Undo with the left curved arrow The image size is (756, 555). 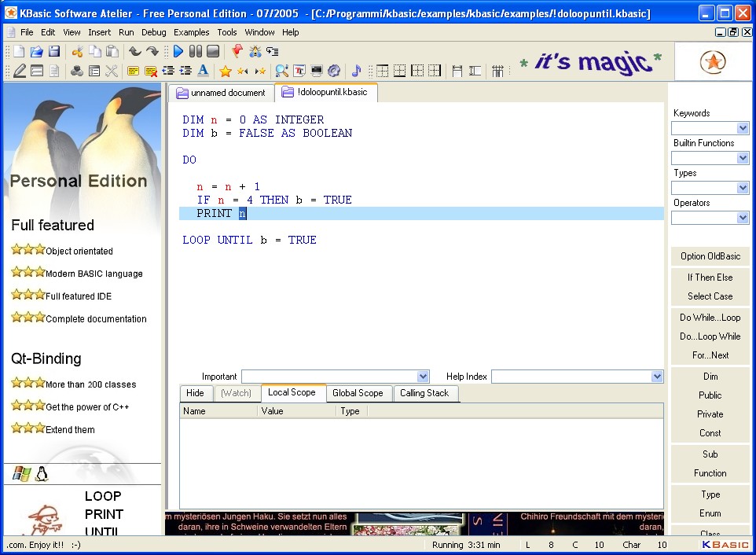pos(135,52)
